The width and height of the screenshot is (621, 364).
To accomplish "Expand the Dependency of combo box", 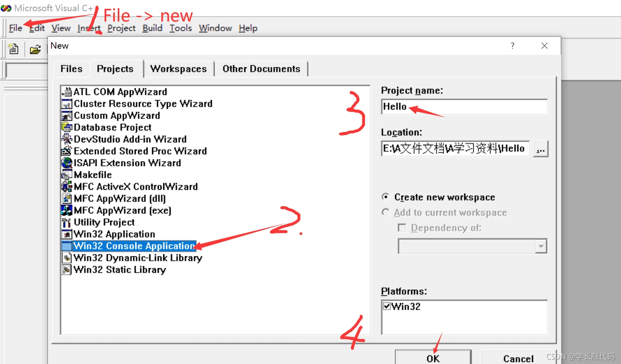I will (541, 246).
